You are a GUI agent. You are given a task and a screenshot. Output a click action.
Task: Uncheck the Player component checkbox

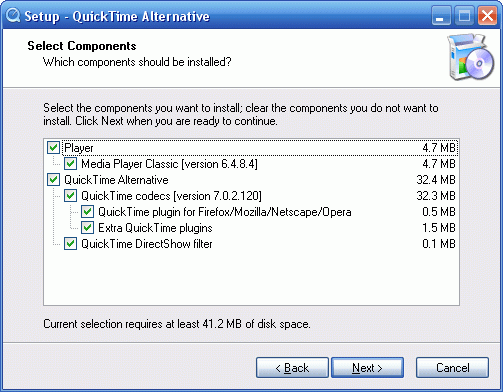coord(53,148)
